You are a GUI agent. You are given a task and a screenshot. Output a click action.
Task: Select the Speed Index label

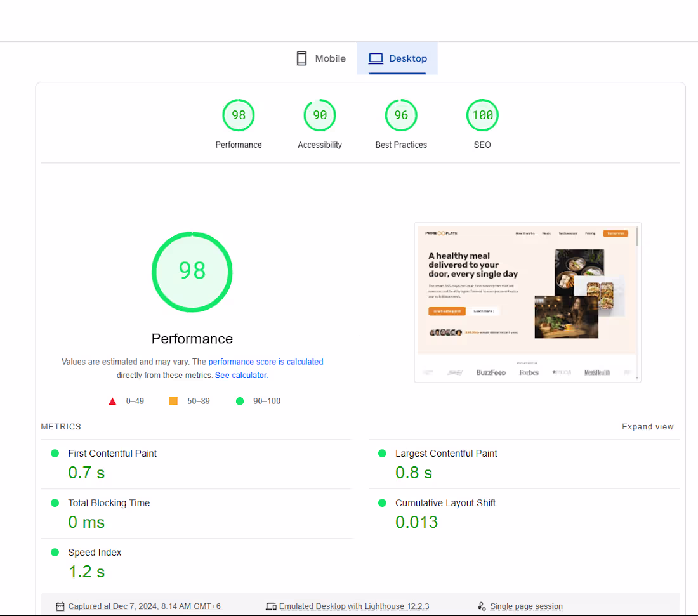coord(95,553)
